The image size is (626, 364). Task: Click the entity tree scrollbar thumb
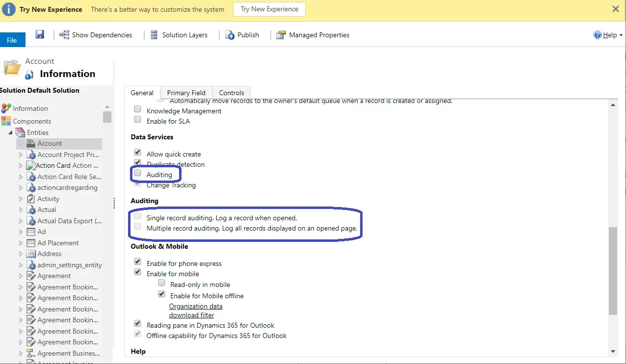tap(107, 117)
